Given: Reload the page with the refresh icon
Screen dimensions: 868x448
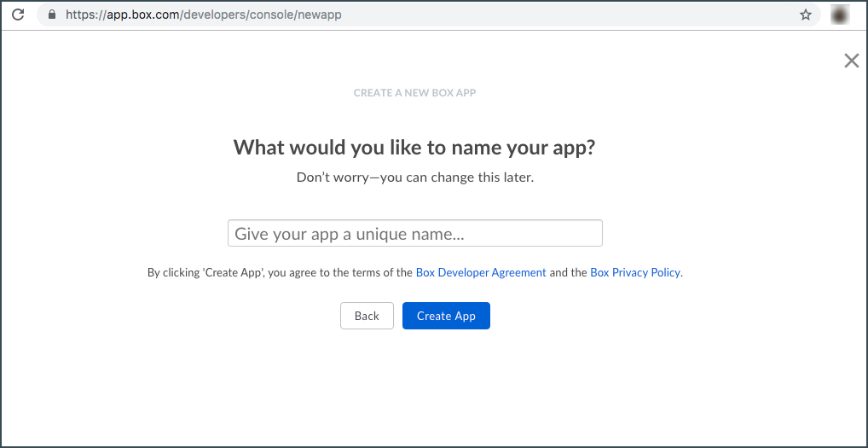Looking at the screenshot, I should (18, 15).
